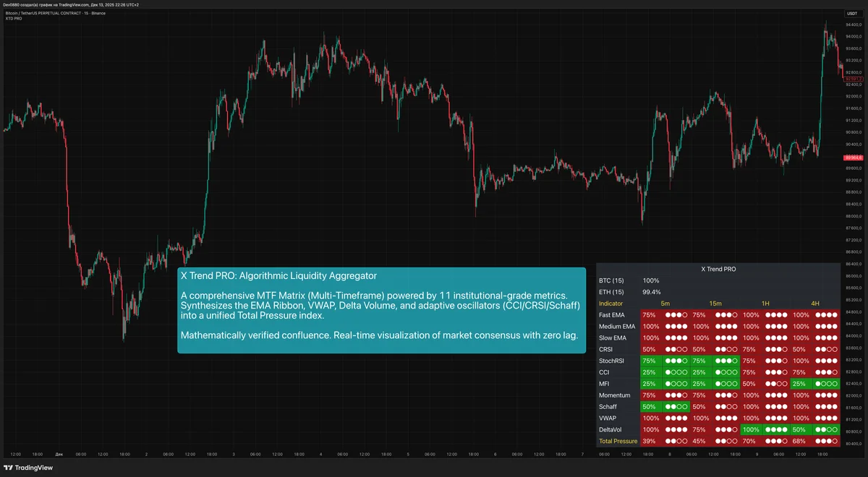Click the green DeltaVol 1H 100% cell
This screenshot has width=868, height=477.
(752, 430)
